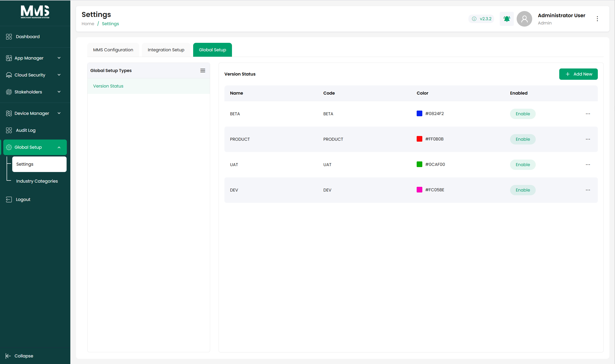This screenshot has width=615, height=364.
Task: Click the #0824F2 hex code text
Action: [x=434, y=114]
